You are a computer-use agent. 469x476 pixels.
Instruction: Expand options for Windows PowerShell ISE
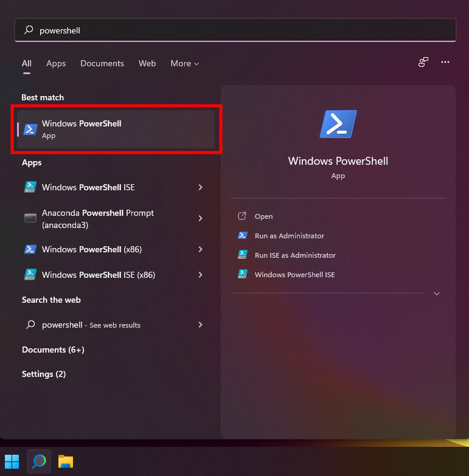tap(200, 187)
